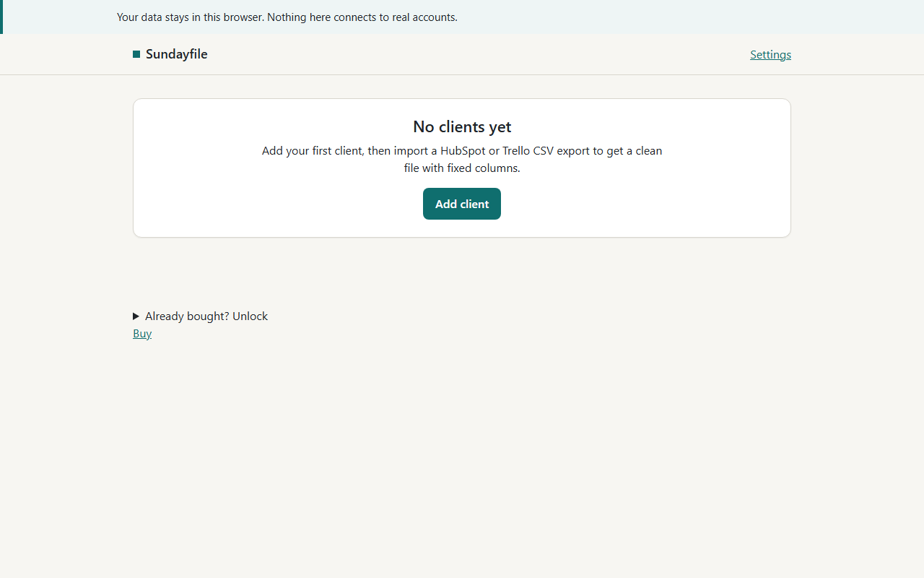The image size is (924, 578).
Task: Click the Add client button
Action: tap(462, 204)
